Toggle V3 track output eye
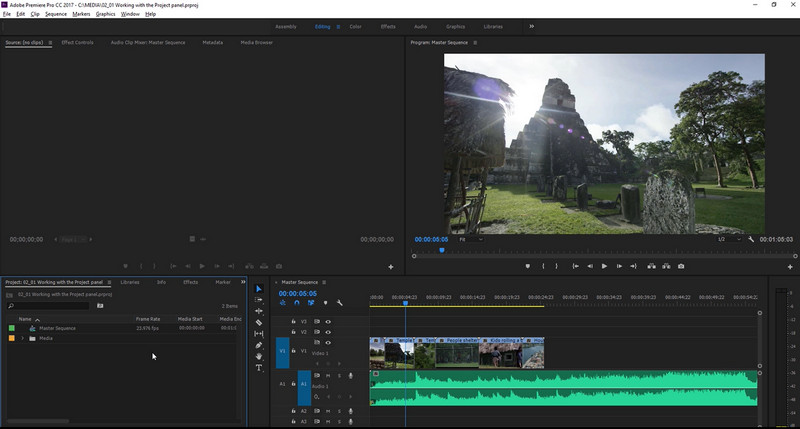 coord(328,322)
